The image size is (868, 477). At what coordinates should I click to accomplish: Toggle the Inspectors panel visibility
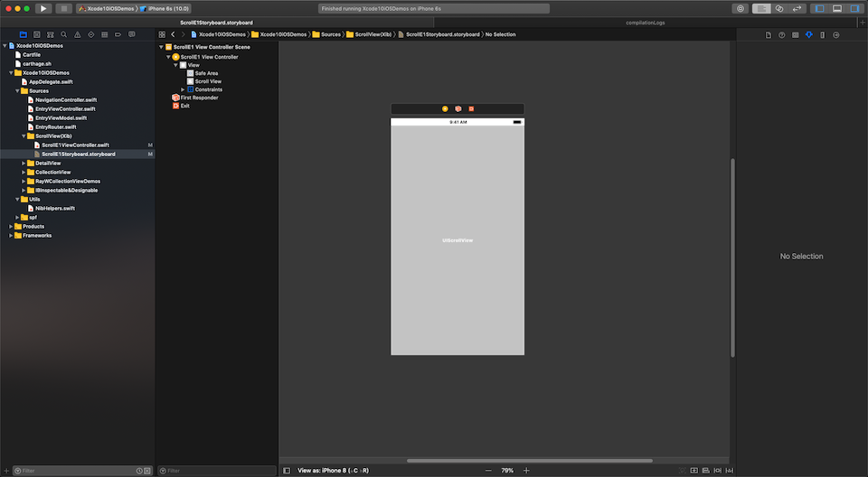pos(854,8)
